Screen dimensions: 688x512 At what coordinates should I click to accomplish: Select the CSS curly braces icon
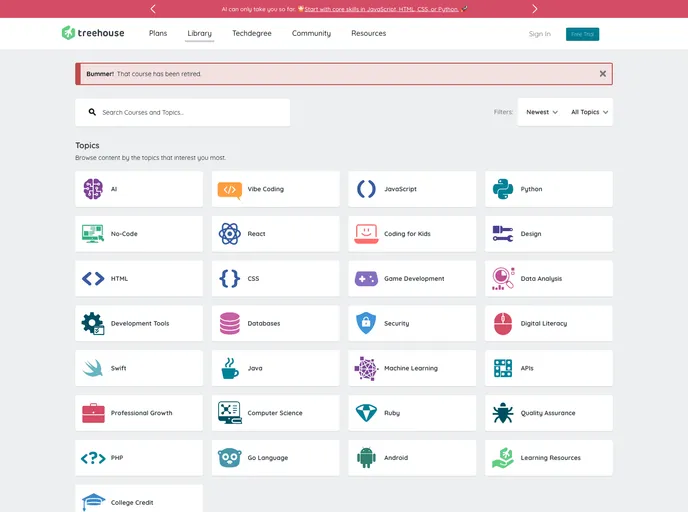(x=229, y=279)
